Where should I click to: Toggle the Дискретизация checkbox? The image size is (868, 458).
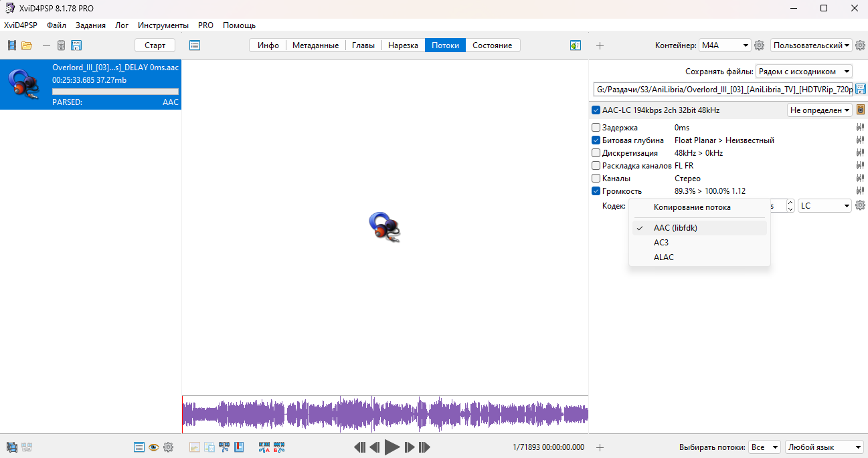(x=596, y=153)
